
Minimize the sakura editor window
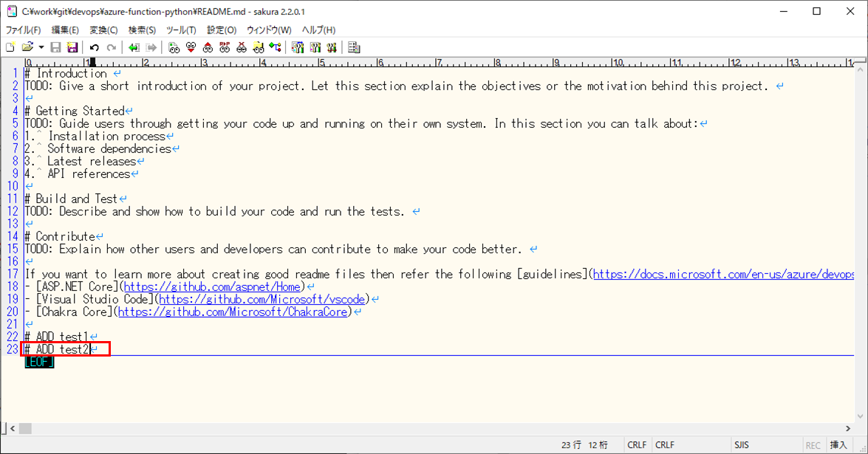click(783, 11)
